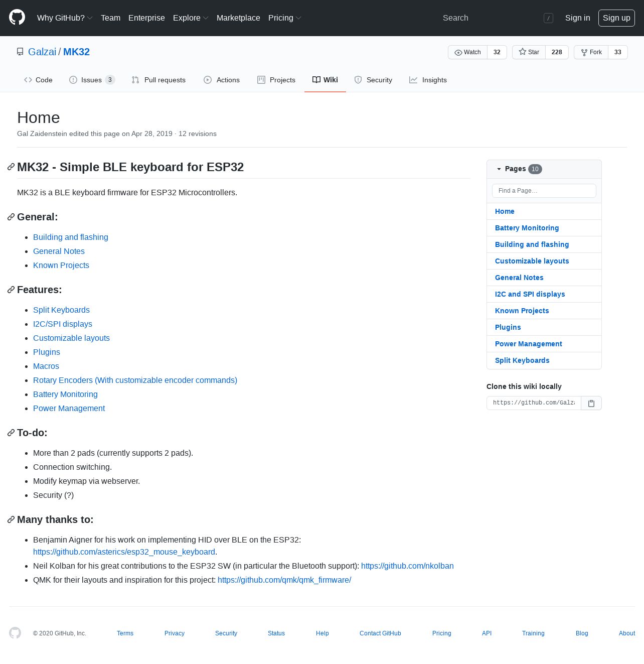This screenshot has height=664, width=644.
Task: Open Building and flashing link in General list
Action: 71,237
